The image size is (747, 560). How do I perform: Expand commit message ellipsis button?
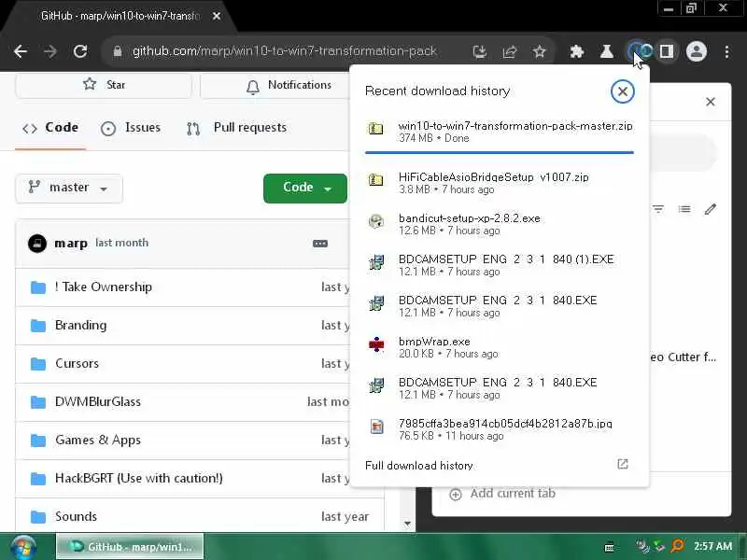(320, 244)
